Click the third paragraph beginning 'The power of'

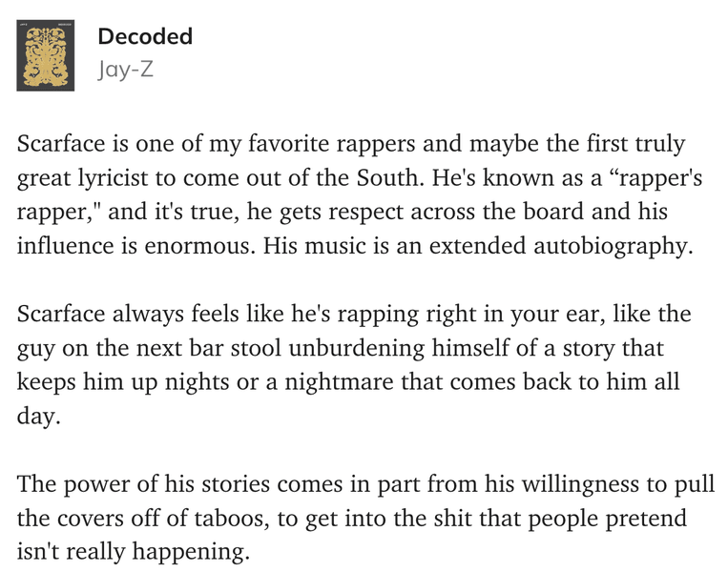tap(365, 518)
